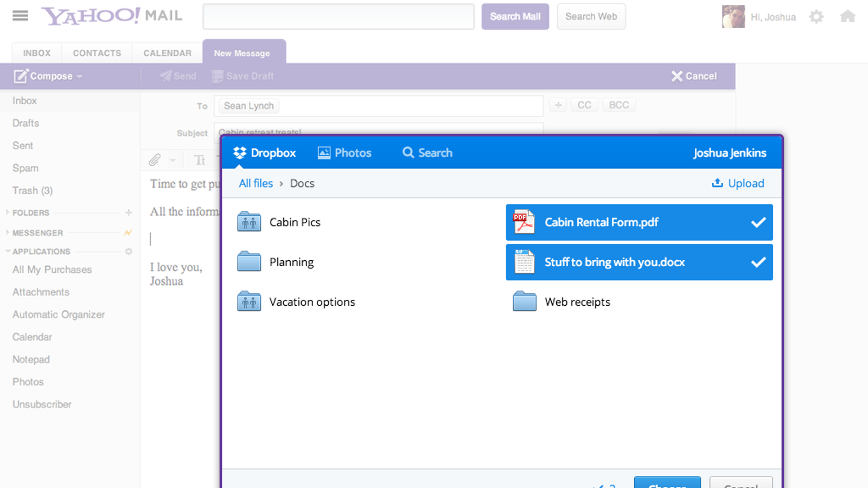The width and height of the screenshot is (868, 488).
Task: Open the text formatting Tt icon
Action: click(200, 160)
